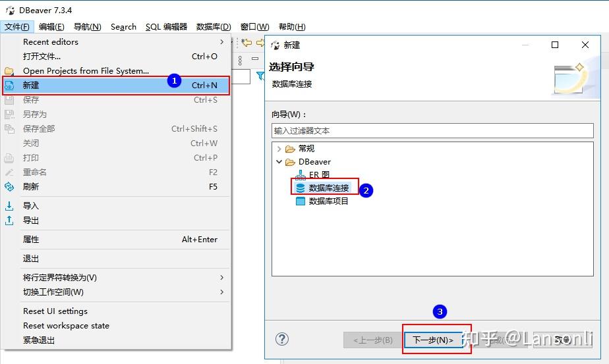
Task: Click the 重命名 pencil icon
Action: pos(9,172)
